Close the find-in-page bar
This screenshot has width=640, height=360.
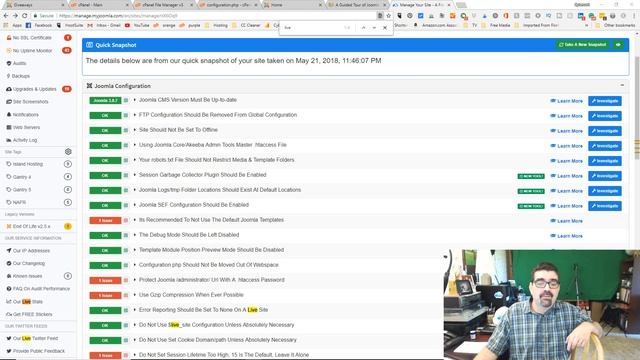pos(384,28)
